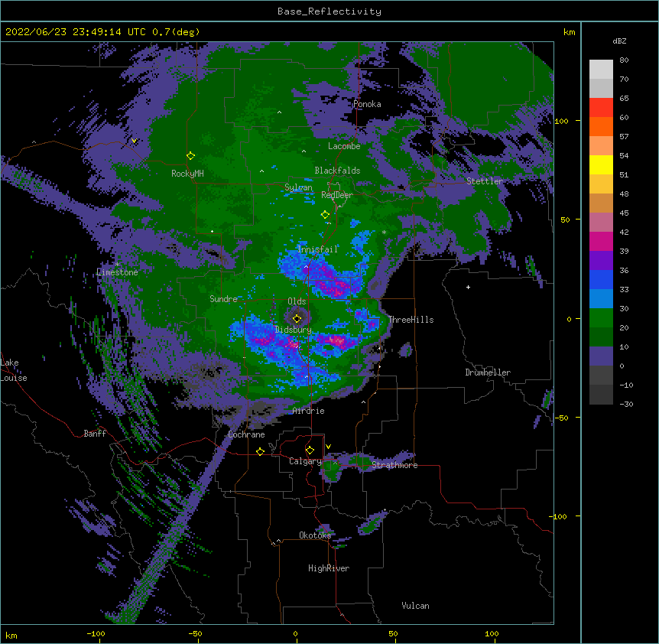Click the Airdrie label

click(308, 411)
